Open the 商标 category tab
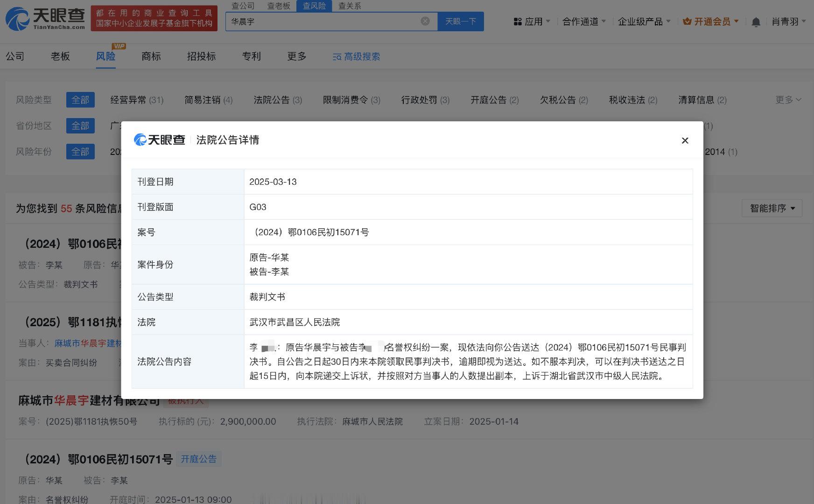The image size is (814, 504). [151, 56]
